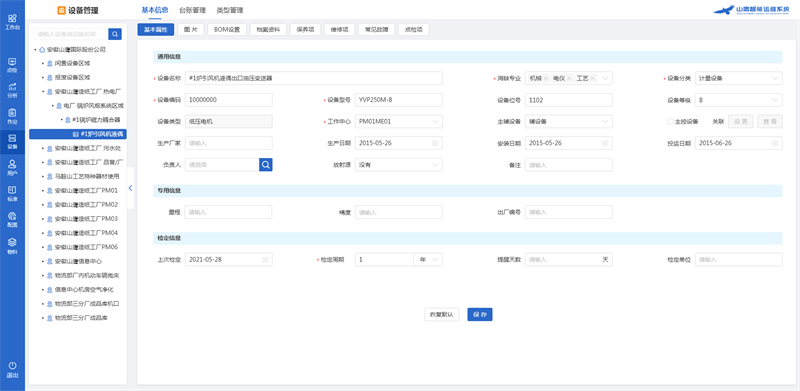Switch to the 台账管理 top tab
Image resolution: width=800 pixels, height=391 pixels.
click(x=192, y=10)
